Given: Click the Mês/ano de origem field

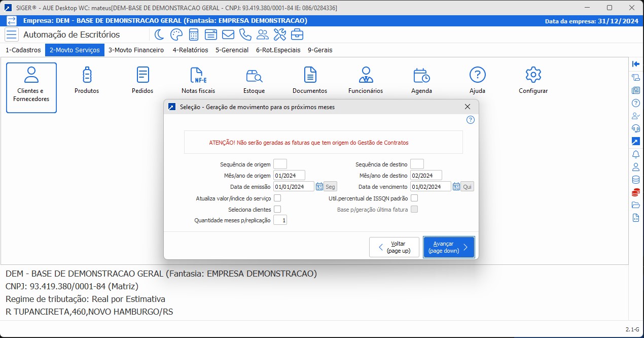Looking at the screenshot, I should click(289, 176).
